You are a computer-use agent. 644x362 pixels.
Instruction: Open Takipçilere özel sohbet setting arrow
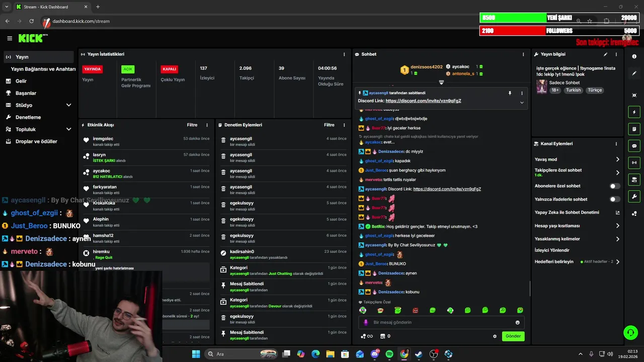[x=618, y=172]
